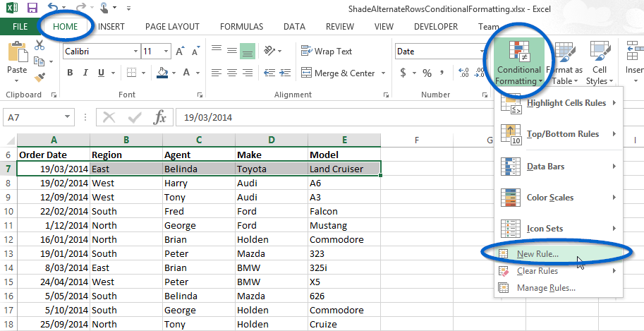
Task: Click Decrease Indent icon
Action: pos(269,73)
